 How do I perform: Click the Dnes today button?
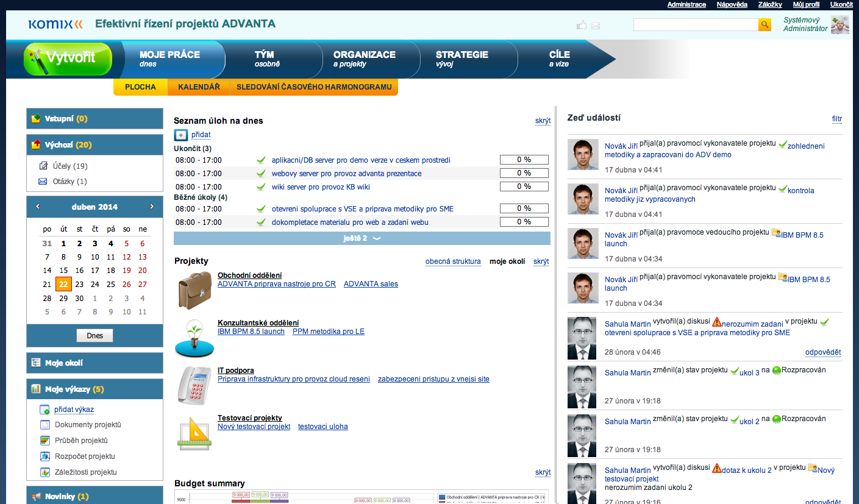point(94,336)
